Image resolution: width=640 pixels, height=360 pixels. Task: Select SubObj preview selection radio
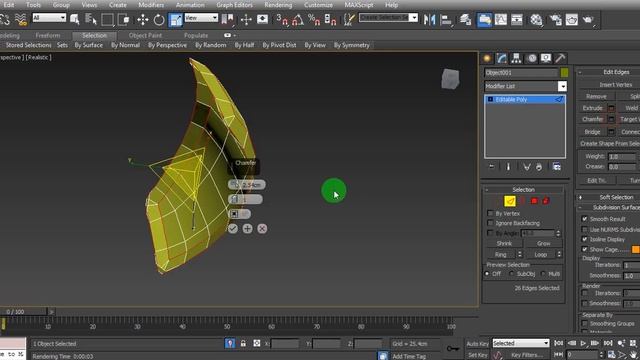coord(511,274)
